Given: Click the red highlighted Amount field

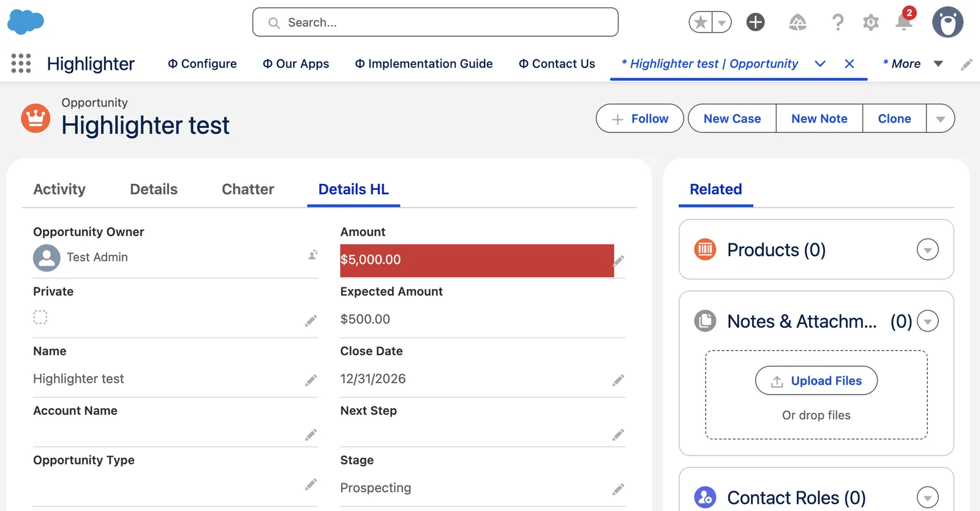Looking at the screenshot, I should click(477, 260).
